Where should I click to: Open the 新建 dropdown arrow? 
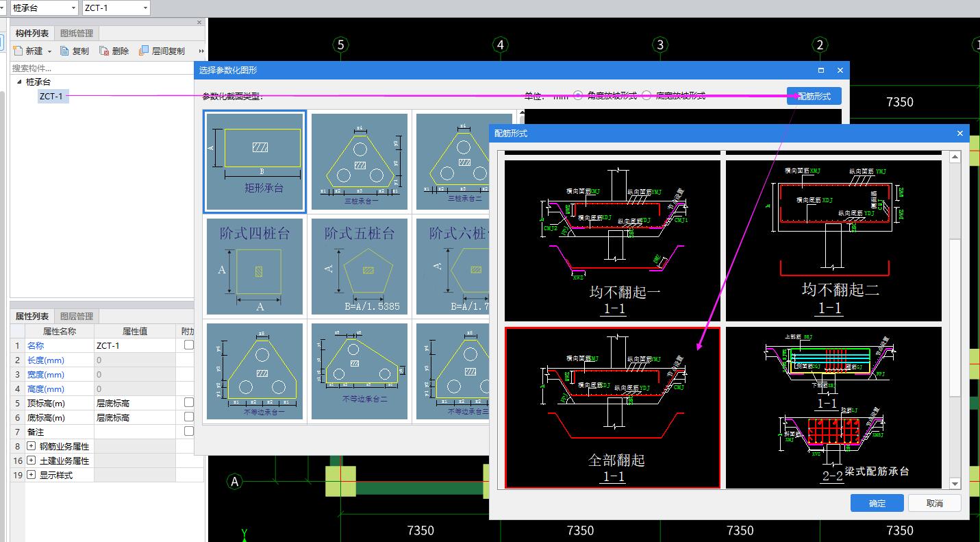coord(50,51)
